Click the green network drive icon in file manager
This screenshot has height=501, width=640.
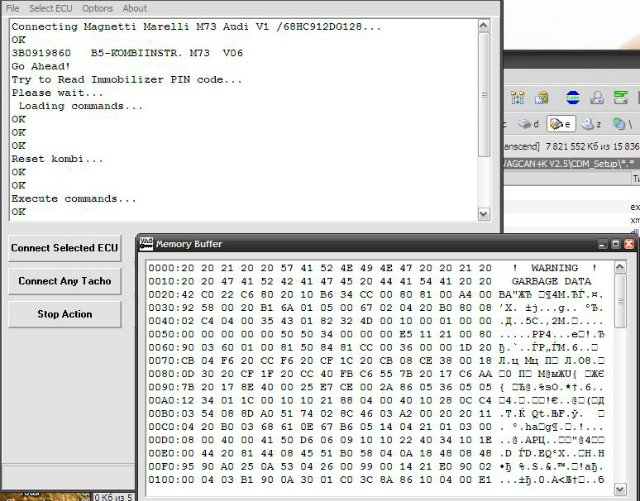point(620,98)
